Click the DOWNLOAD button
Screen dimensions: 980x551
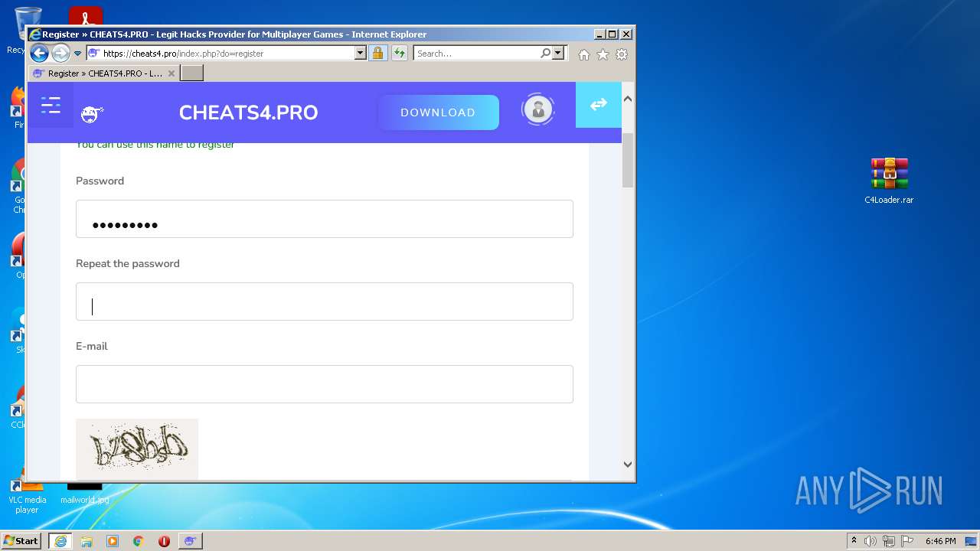coord(438,112)
